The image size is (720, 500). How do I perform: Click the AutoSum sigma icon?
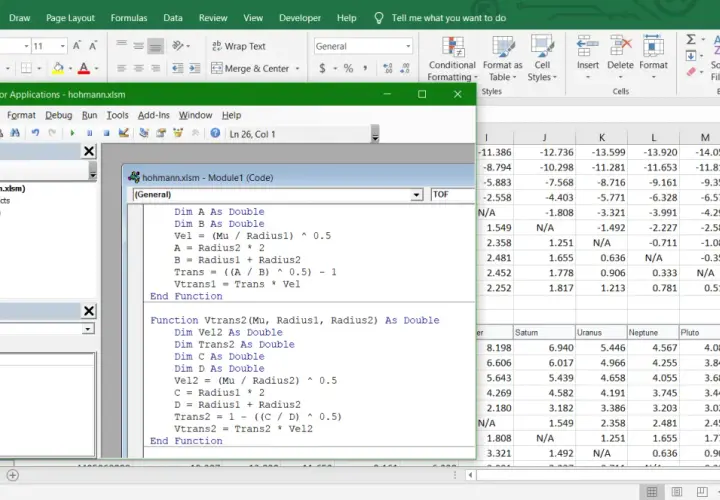tap(691, 39)
